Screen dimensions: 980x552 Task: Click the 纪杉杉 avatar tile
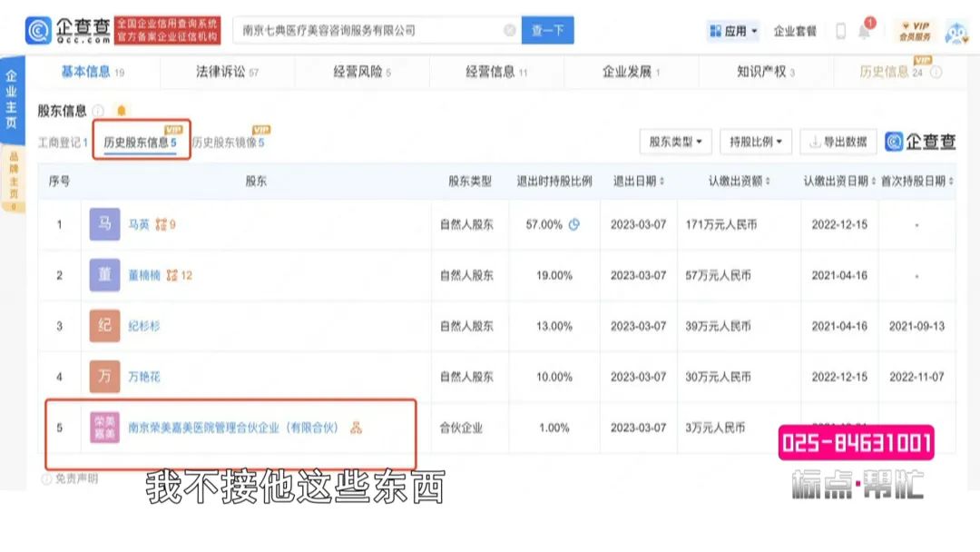pos(104,326)
